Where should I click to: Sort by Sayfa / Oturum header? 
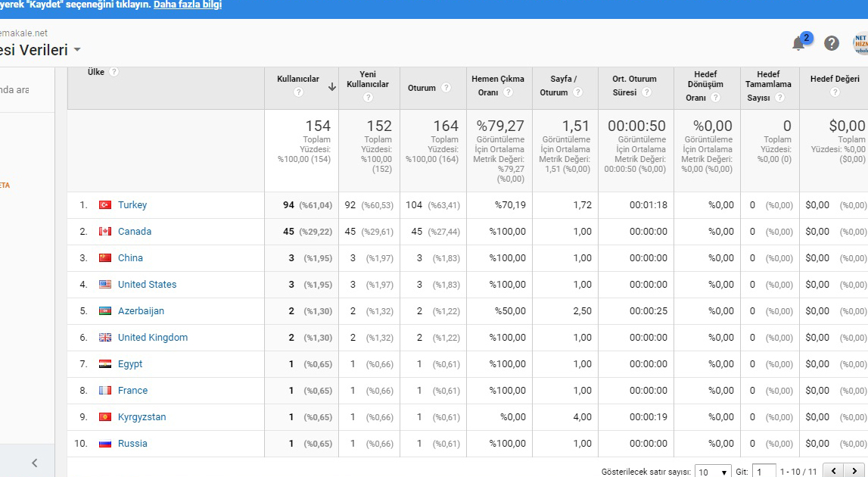click(564, 86)
